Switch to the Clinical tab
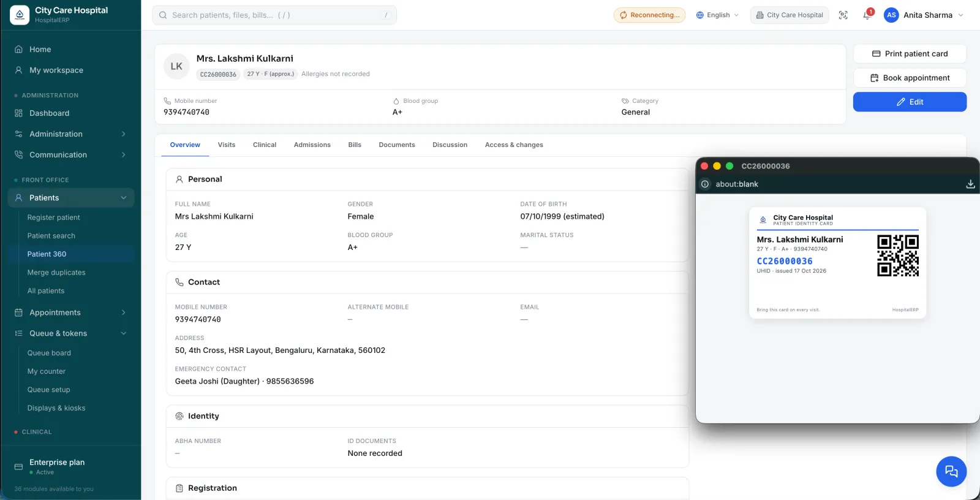 (x=265, y=145)
